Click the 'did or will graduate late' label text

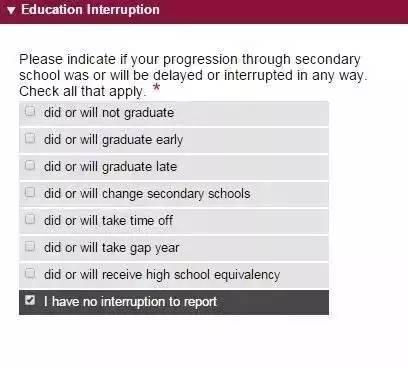(110, 167)
